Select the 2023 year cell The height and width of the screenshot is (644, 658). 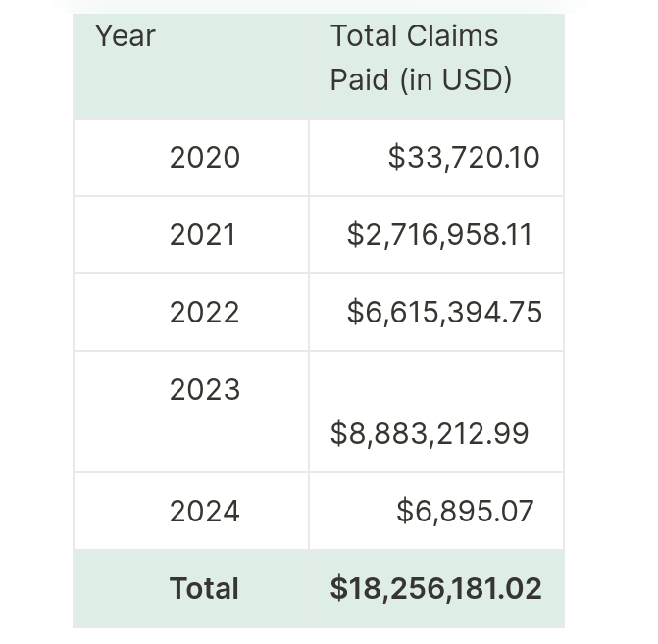tap(204, 390)
